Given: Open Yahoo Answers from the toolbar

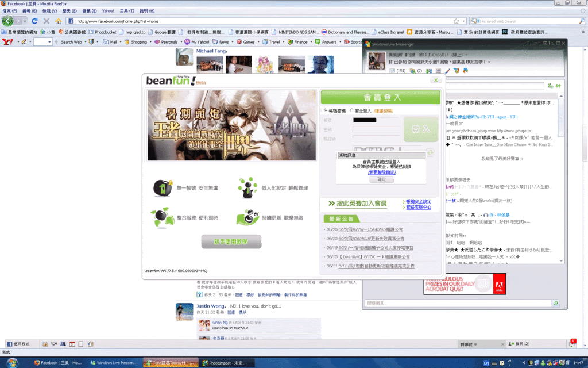Looking at the screenshot, I should [x=326, y=41].
